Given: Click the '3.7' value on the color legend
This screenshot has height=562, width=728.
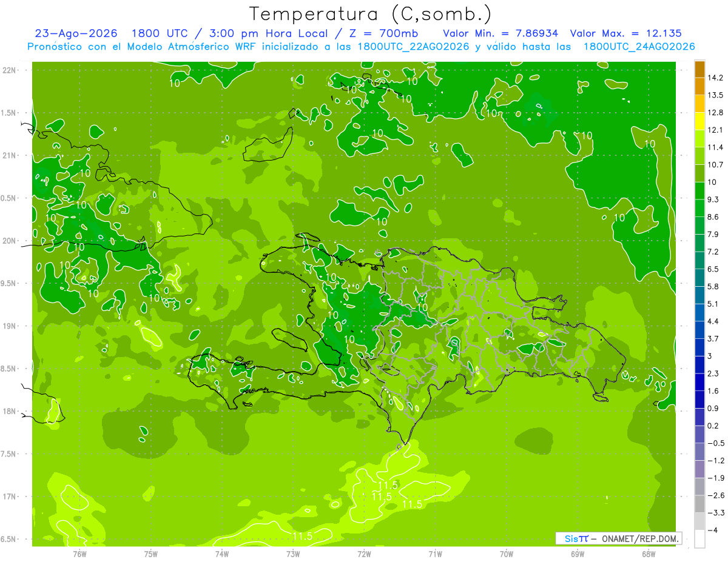Looking at the screenshot, I should [x=713, y=338].
